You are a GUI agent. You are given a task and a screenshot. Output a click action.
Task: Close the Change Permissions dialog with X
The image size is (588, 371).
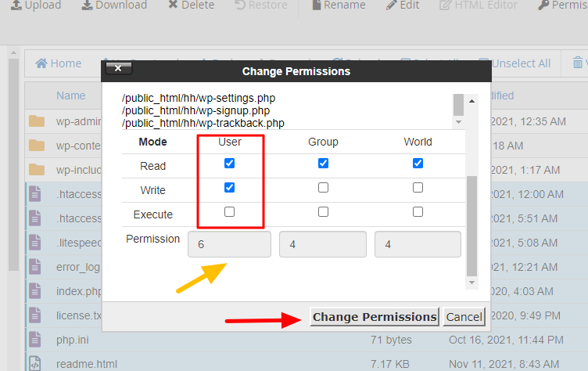[119, 68]
